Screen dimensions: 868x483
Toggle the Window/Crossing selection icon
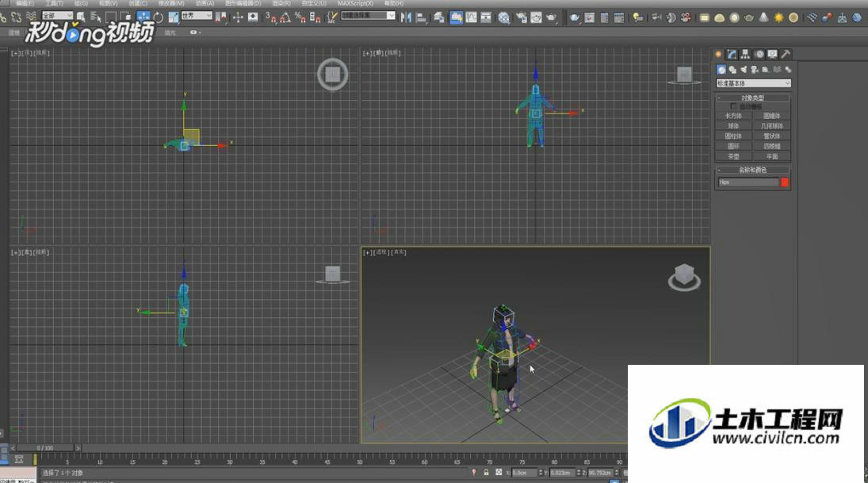pyautogui.click(x=126, y=17)
